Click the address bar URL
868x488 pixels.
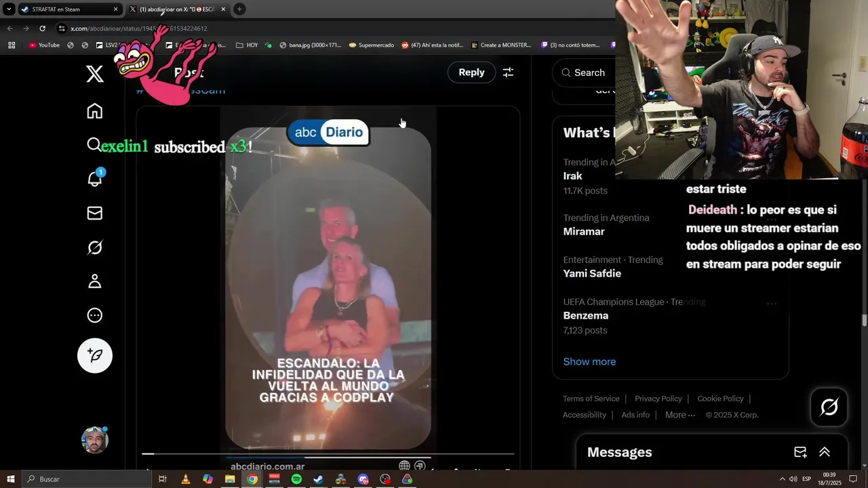click(x=139, y=28)
